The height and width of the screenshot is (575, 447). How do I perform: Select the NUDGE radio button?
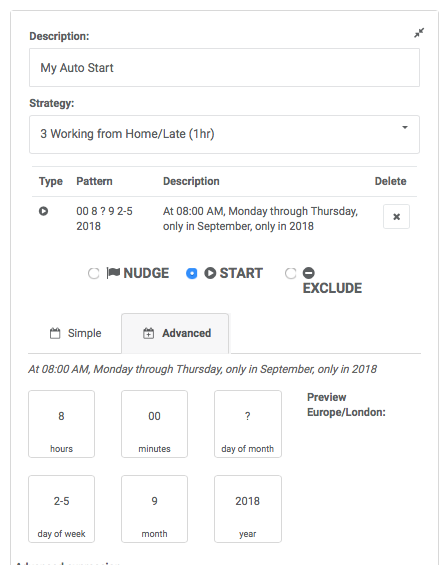pos(94,273)
